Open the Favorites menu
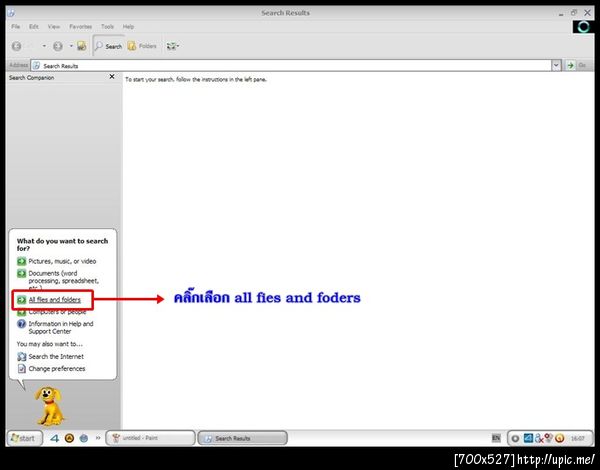This screenshot has width=600, height=470. click(x=80, y=26)
